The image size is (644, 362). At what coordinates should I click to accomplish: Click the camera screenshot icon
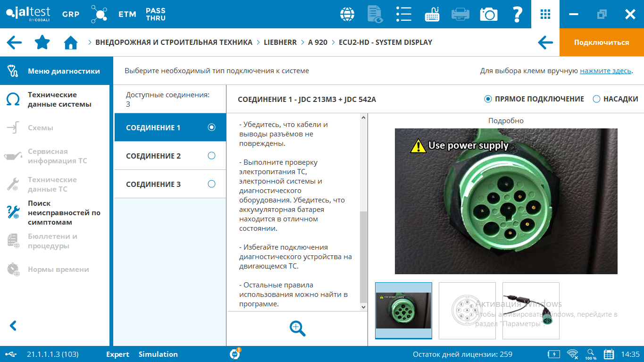tap(489, 14)
